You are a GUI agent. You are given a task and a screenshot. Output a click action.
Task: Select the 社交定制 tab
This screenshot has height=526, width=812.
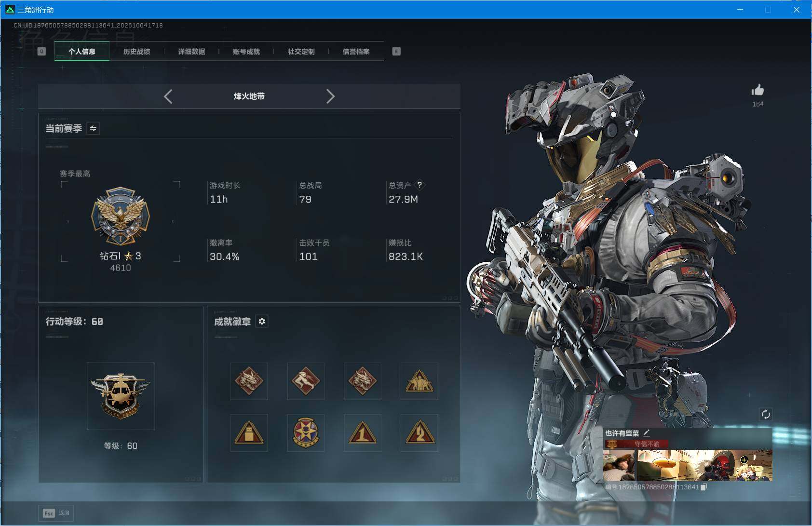tap(301, 52)
